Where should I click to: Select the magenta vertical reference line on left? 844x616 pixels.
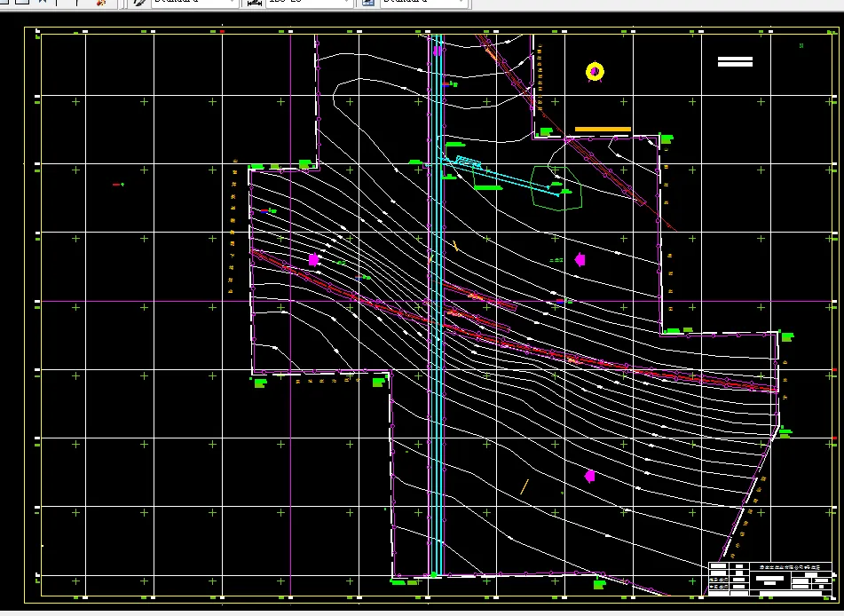click(291, 315)
